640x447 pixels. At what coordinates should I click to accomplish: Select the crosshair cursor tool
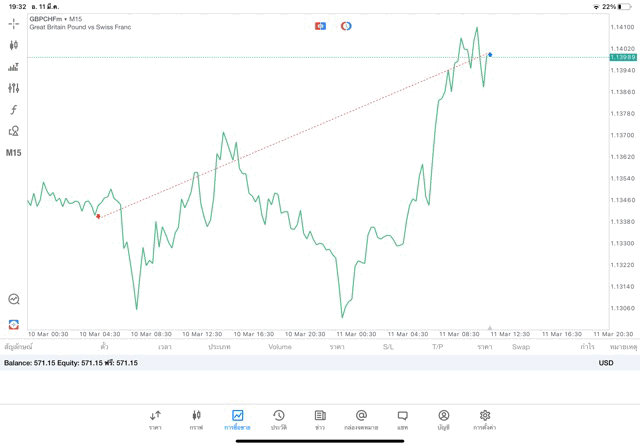click(14, 24)
